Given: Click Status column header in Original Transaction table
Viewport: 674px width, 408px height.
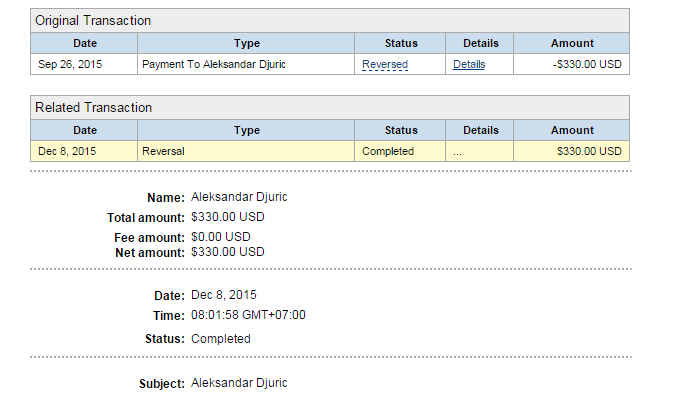Looking at the screenshot, I should coord(401,43).
